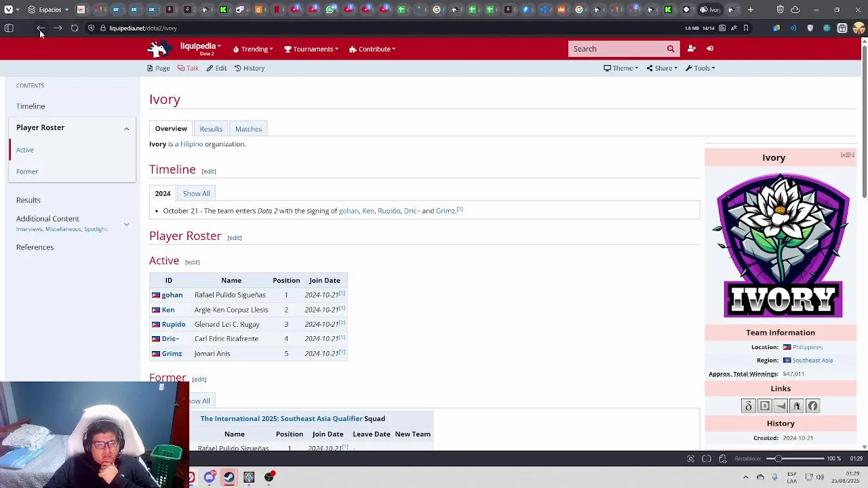This screenshot has height=488, width=868.
Task: Switch to the Overview tab
Action: point(171,129)
